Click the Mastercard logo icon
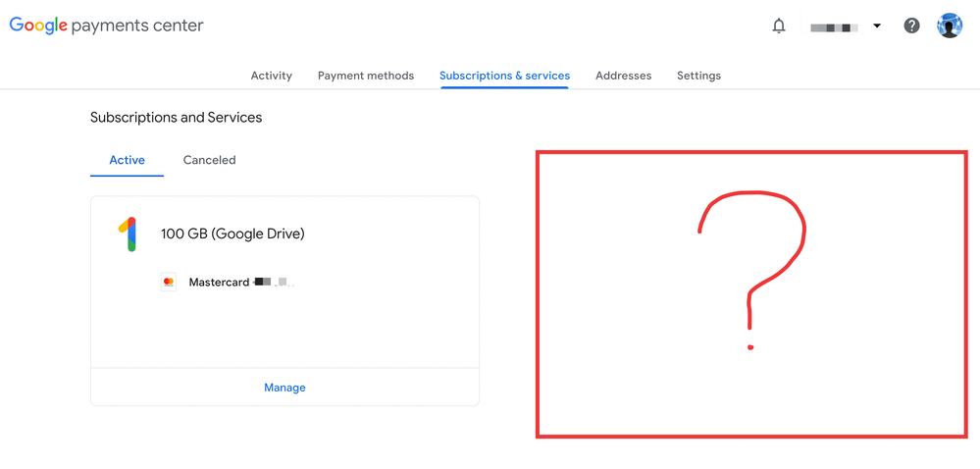Viewport: 980px width, 469px height. [168, 283]
